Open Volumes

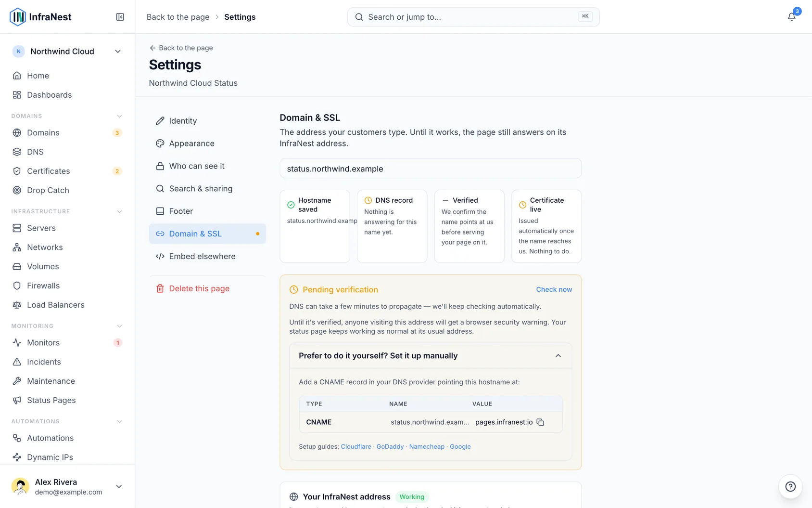[x=67, y=266]
